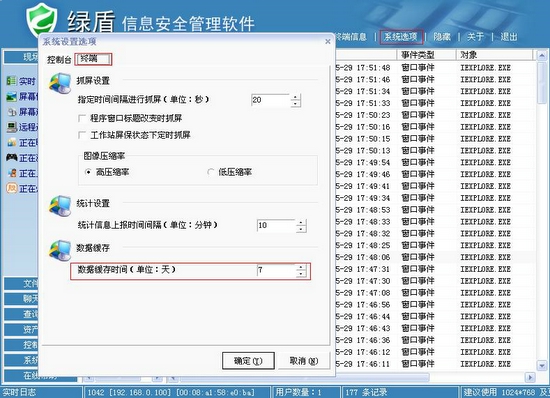Decrease the screenshot interval seconds spinner
This screenshot has height=398, width=550.
296,104
